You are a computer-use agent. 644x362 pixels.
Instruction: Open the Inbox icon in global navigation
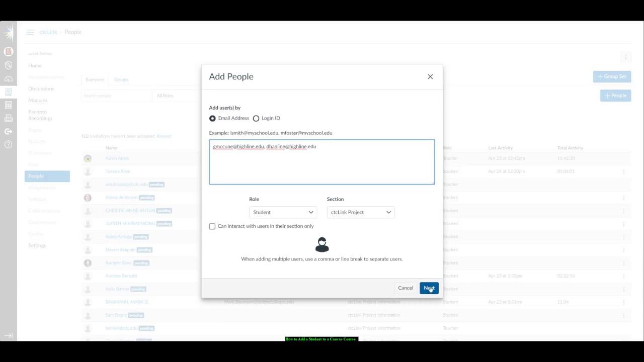pos(9,118)
